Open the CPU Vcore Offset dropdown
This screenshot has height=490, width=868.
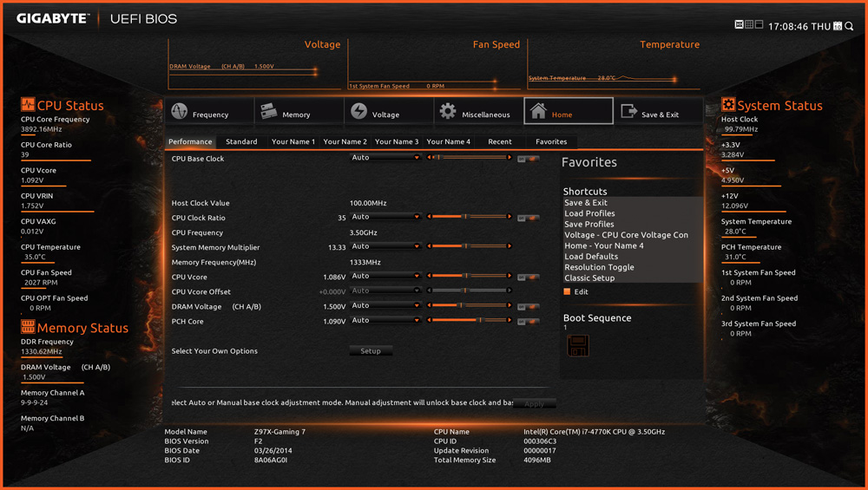click(x=385, y=291)
